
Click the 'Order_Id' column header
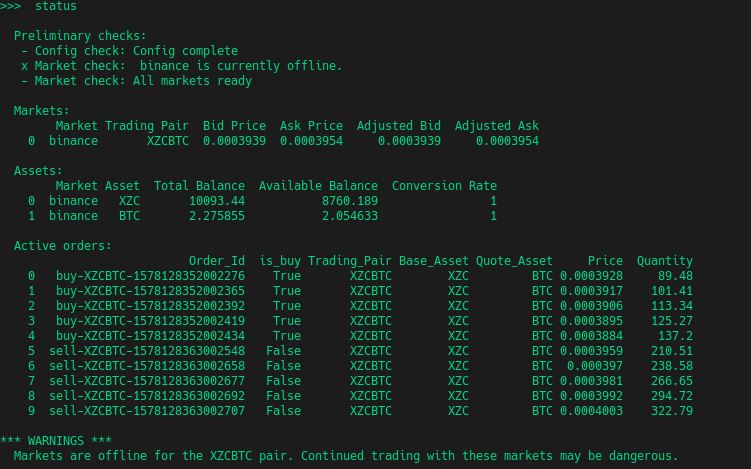pyautogui.click(x=217, y=261)
